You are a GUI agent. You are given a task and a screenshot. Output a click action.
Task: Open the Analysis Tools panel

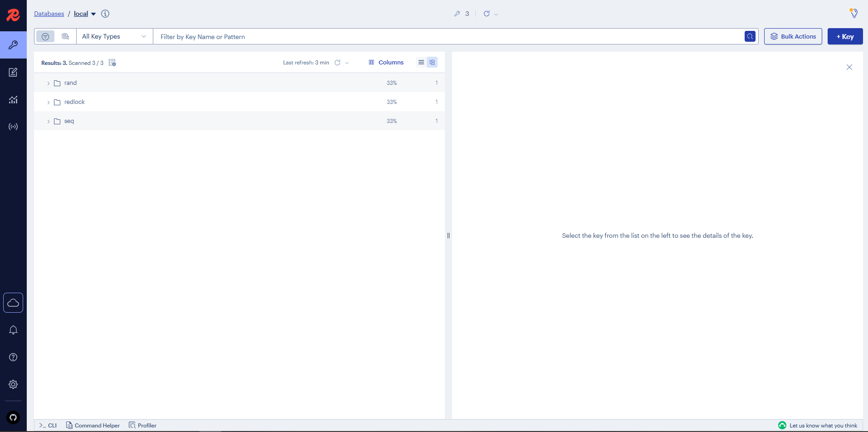point(13,99)
